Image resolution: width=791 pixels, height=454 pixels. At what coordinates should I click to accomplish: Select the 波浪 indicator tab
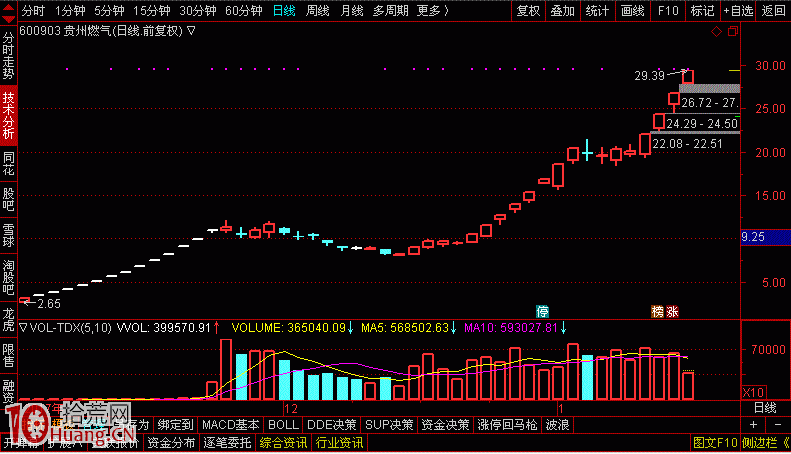coord(557,425)
